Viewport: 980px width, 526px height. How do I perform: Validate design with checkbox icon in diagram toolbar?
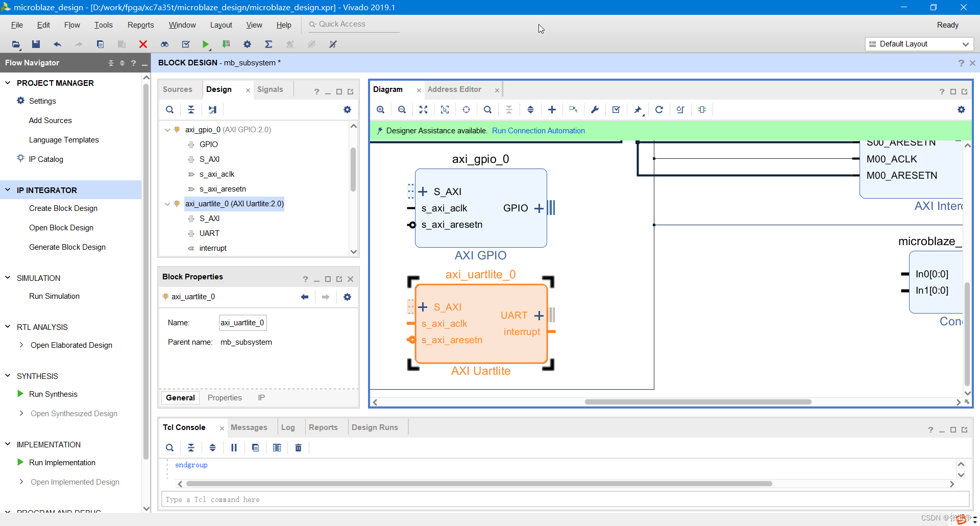tap(616, 110)
